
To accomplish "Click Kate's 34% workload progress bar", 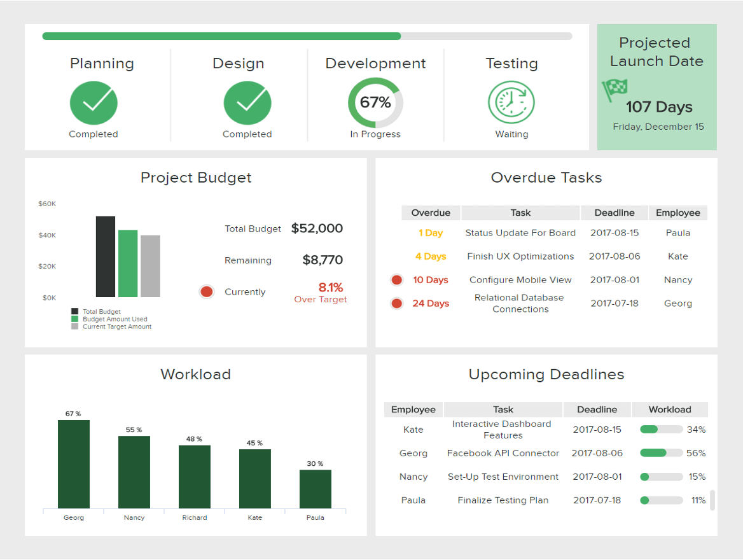I will pos(662,429).
